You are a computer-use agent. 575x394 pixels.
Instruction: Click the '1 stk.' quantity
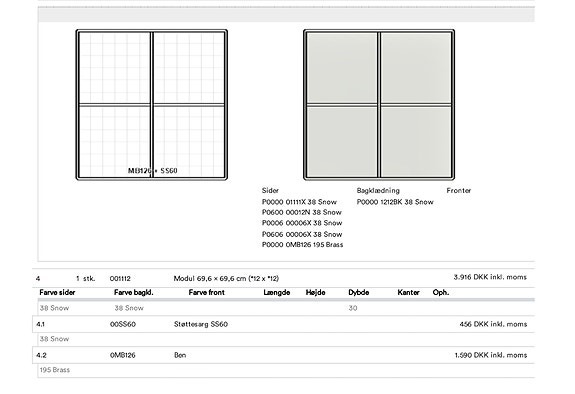(85, 278)
